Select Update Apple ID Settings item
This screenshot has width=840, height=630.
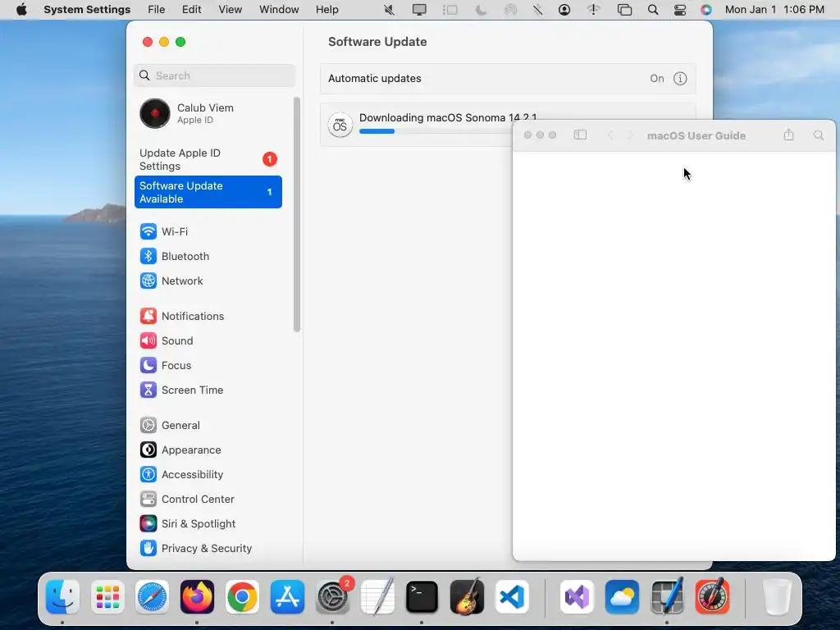click(x=208, y=160)
